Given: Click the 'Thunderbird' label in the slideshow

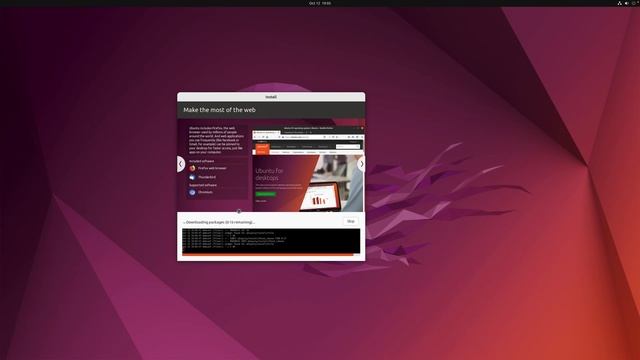Looking at the screenshot, I should (x=207, y=177).
